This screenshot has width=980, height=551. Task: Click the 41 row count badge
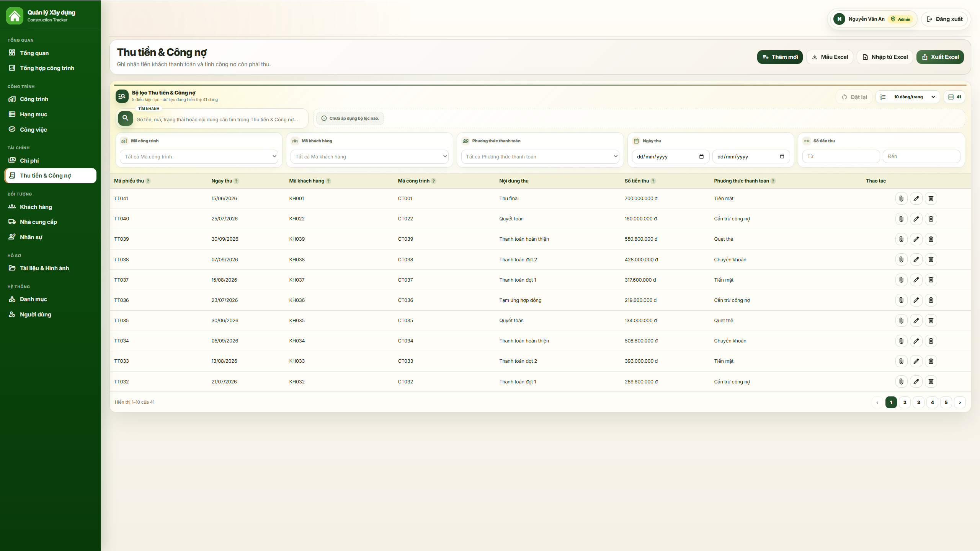tap(954, 97)
